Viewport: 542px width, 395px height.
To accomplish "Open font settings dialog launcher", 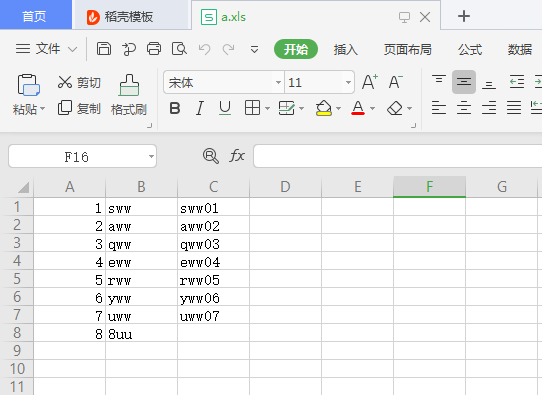I will click(x=413, y=125).
